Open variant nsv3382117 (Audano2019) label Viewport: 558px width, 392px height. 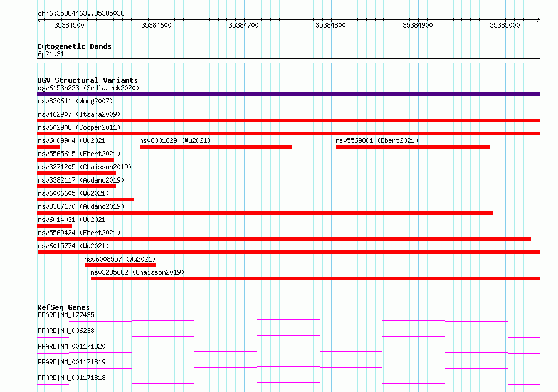(81, 180)
